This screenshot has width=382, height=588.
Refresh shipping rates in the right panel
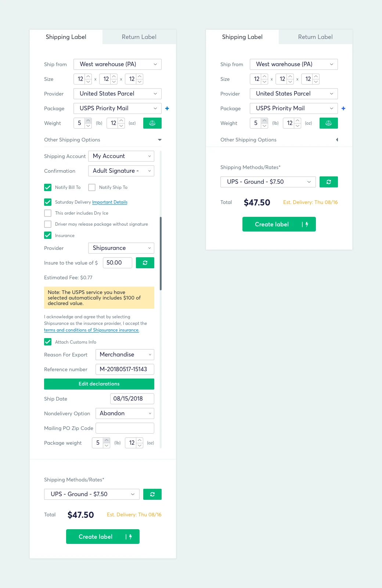[329, 182]
